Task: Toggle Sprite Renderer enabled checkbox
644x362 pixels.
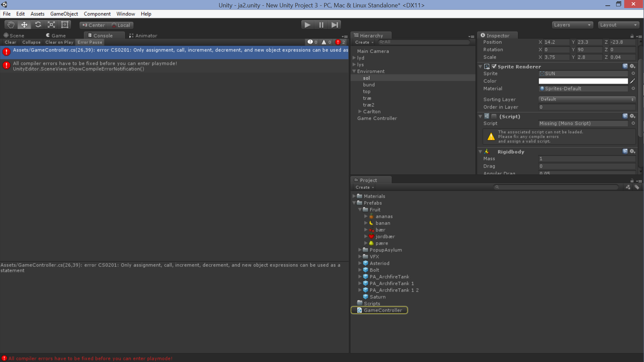Action: pyautogui.click(x=494, y=66)
